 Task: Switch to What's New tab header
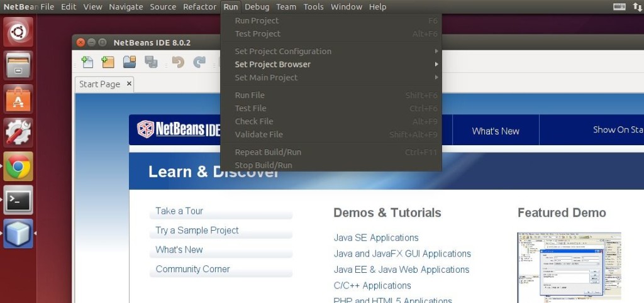496,131
